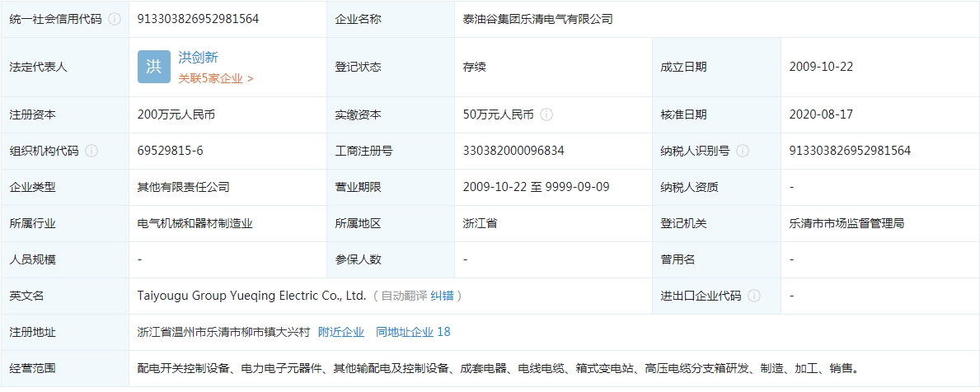Image resolution: width=980 pixels, height=392 pixels.
Task: Click the info icon after 50万元人民币
Action: click(x=546, y=114)
